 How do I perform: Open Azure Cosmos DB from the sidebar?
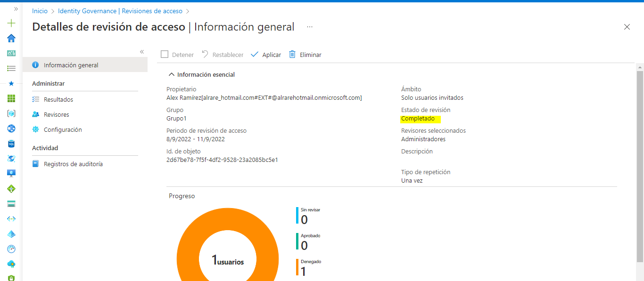(x=11, y=159)
